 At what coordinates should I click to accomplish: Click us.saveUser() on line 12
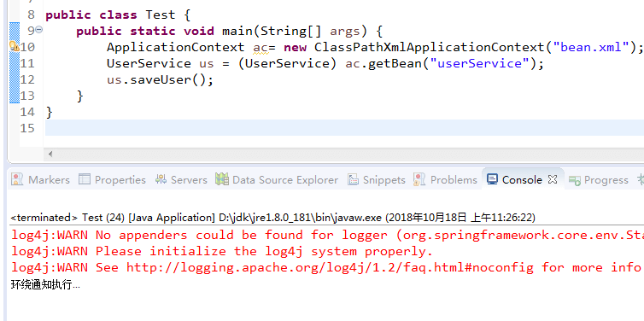coord(161,79)
